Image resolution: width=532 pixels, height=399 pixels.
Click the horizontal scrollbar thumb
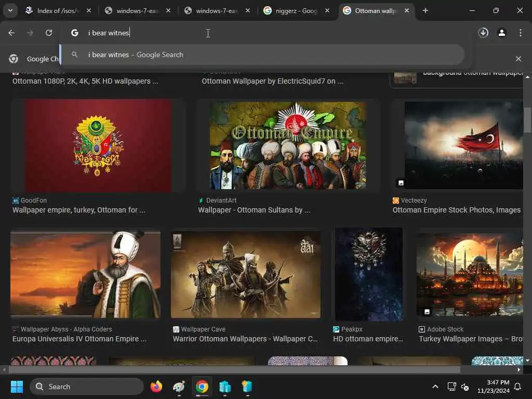click(x=235, y=369)
